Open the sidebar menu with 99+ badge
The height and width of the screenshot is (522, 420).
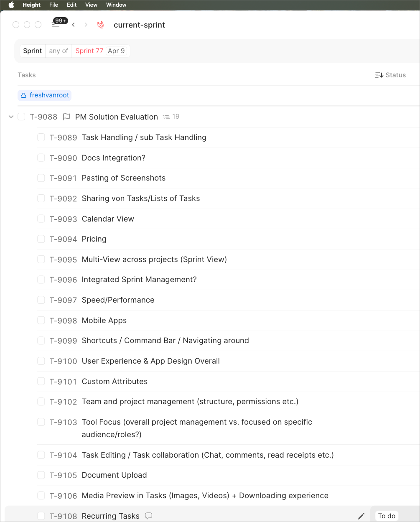(x=56, y=25)
